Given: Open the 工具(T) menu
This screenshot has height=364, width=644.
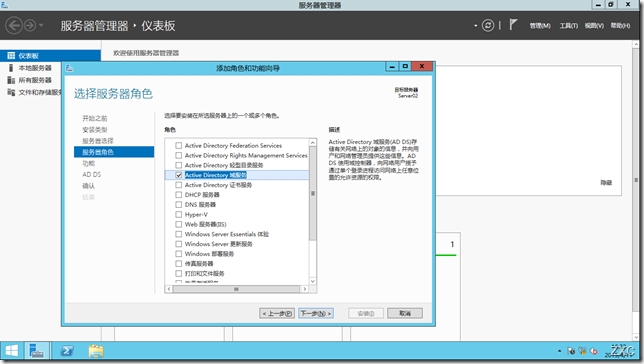Looking at the screenshot, I should 568,25.
